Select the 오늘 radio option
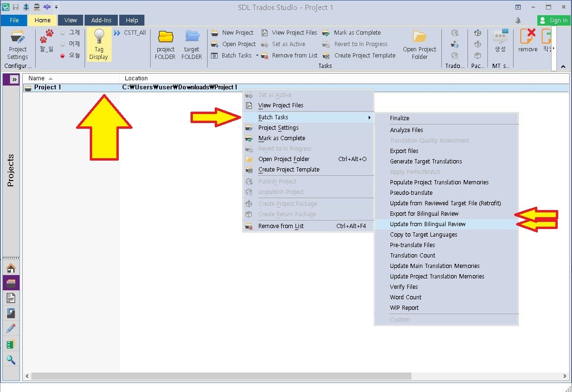This screenshot has width=572, height=392. 70,56
